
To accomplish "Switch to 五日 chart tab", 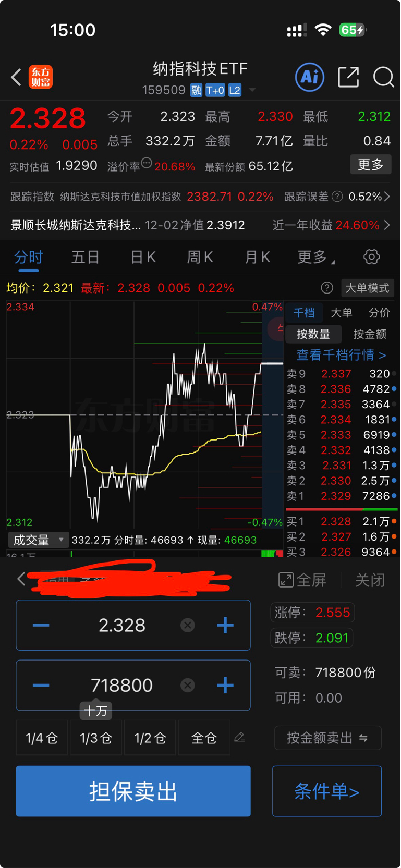I will tap(86, 257).
